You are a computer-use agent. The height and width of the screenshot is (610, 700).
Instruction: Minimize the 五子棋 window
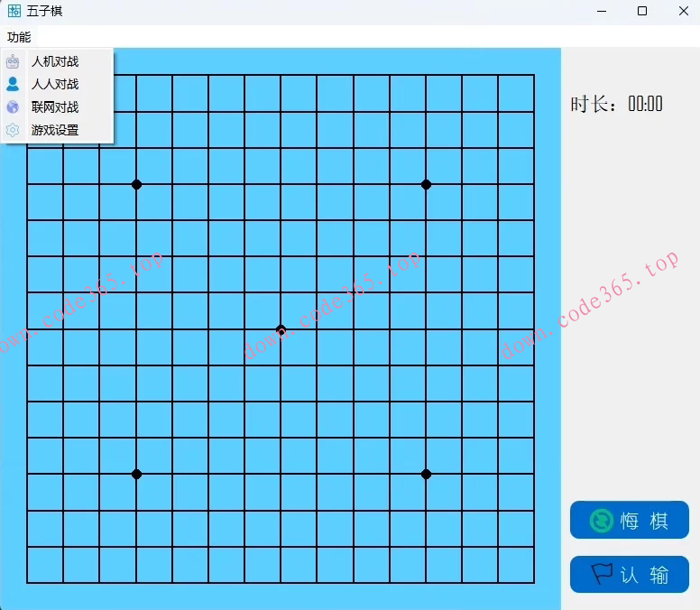602,11
